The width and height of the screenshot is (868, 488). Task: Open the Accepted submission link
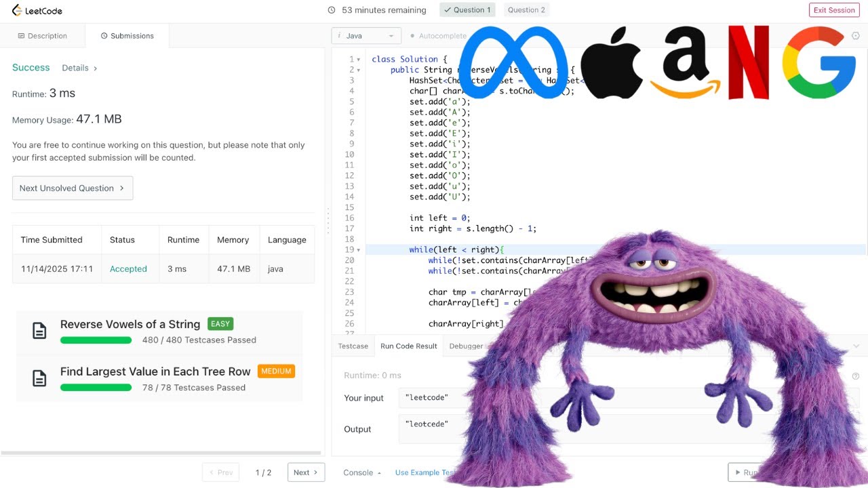128,269
